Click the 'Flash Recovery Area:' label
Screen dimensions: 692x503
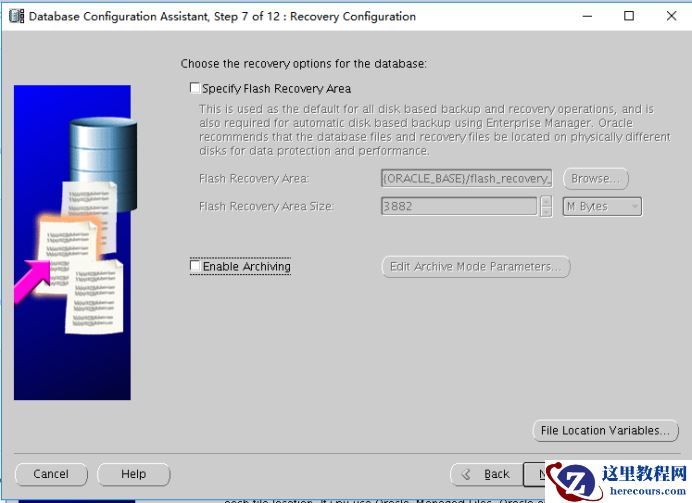(x=254, y=179)
